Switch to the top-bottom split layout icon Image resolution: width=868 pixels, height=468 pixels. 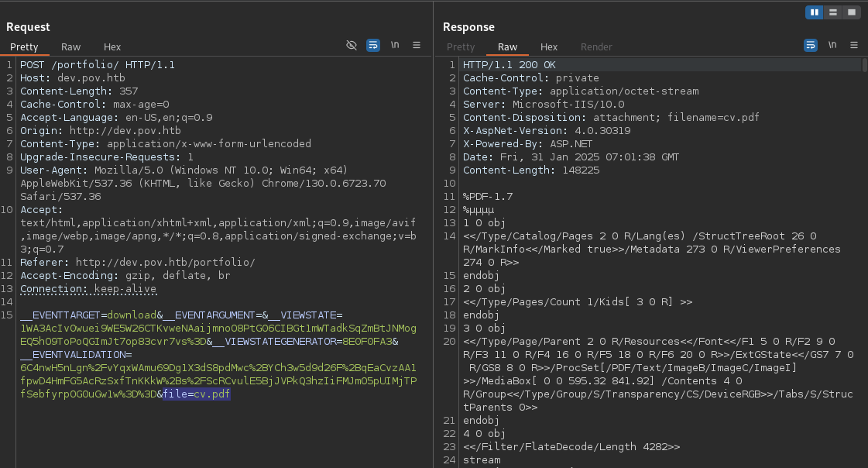833,12
